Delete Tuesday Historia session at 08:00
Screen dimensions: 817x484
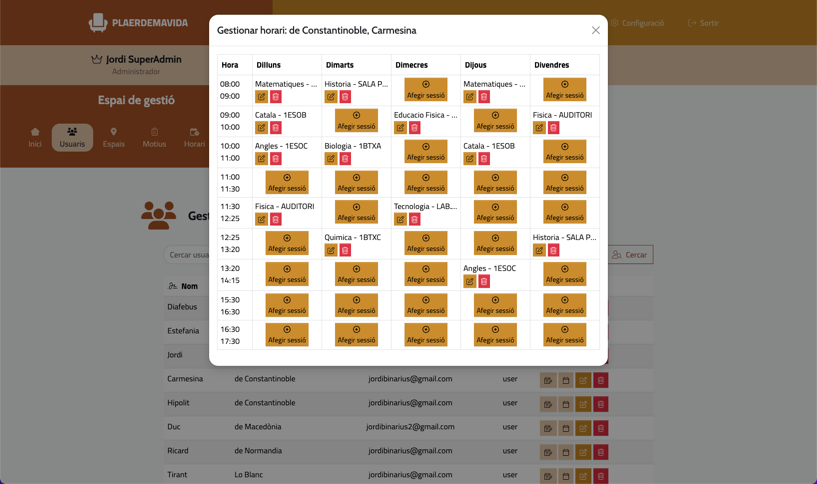pos(345,97)
